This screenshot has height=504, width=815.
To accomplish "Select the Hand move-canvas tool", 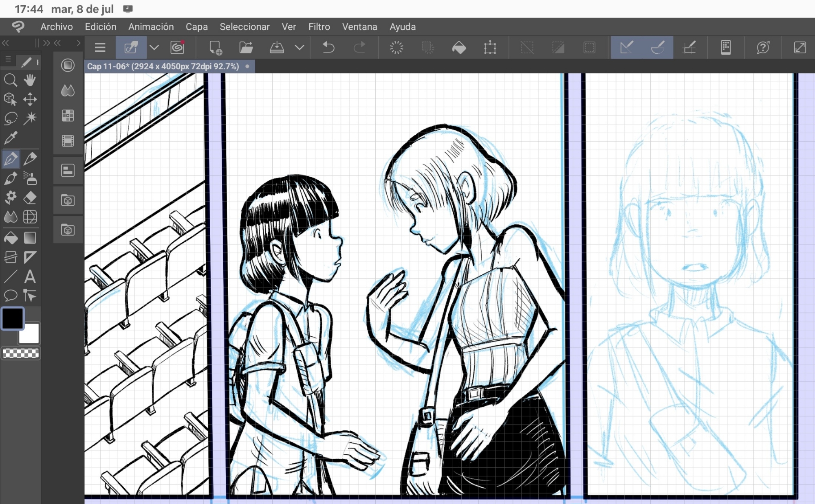I will tap(30, 80).
